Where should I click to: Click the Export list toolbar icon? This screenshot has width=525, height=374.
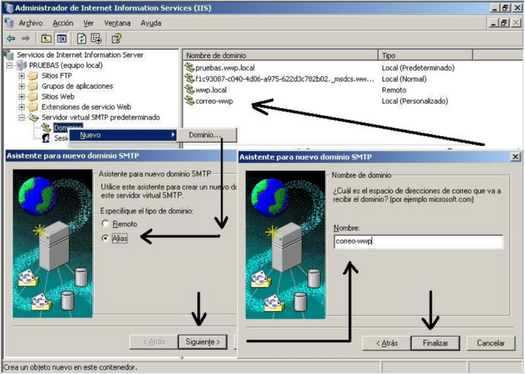(96, 39)
